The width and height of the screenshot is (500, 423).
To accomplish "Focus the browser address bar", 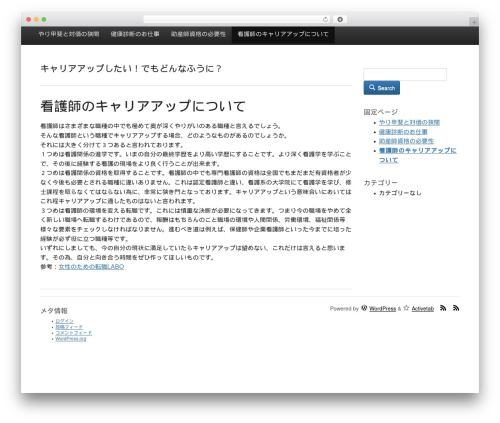I will (237, 19).
